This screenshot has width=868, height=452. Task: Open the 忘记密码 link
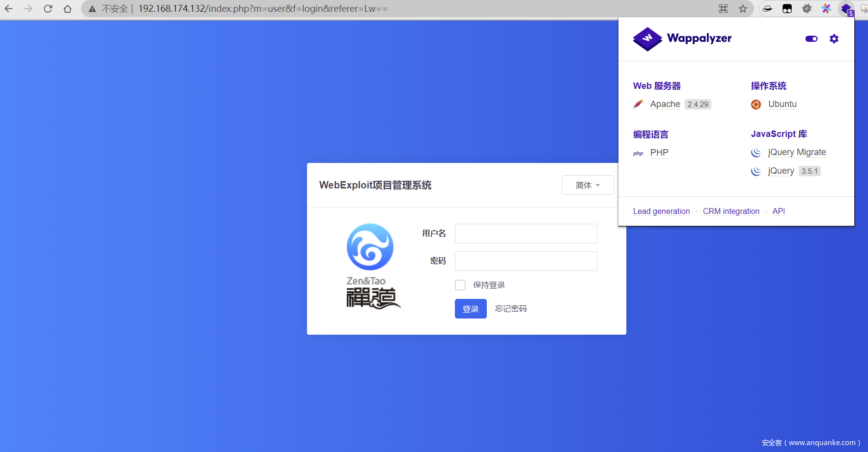tap(510, 309)
